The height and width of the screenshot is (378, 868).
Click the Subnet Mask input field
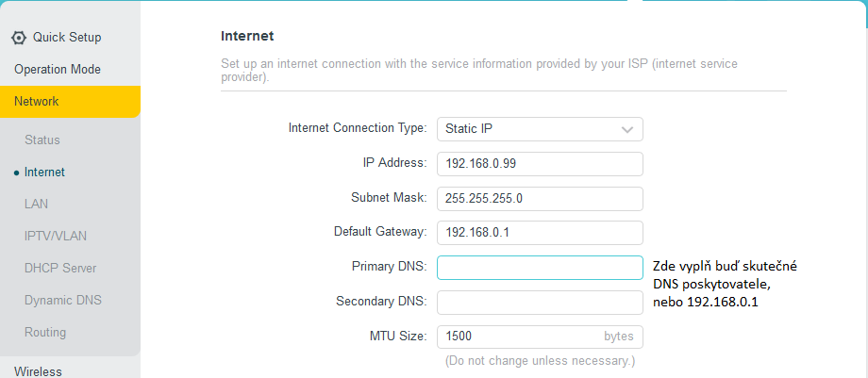(x=540, y=199)
